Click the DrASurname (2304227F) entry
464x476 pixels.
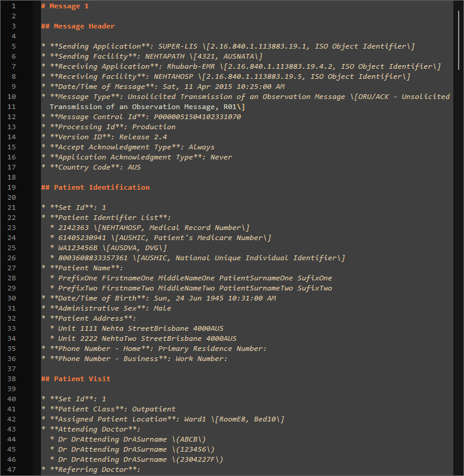[136, 459]
